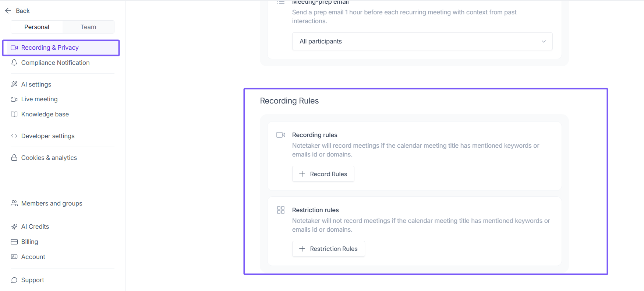This screenshot has height=291, width=644.
Task: Go to Live meeting settings
Action: (x=39, y=99)
